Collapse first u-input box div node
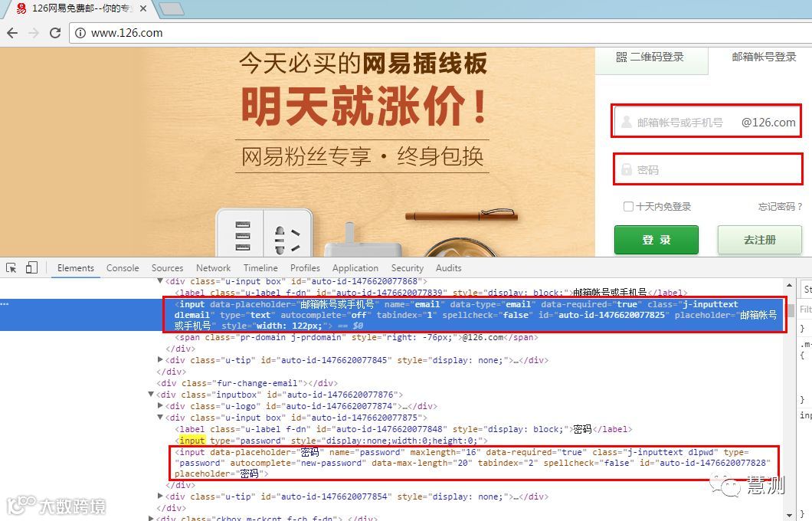 [x=160, y=281]
